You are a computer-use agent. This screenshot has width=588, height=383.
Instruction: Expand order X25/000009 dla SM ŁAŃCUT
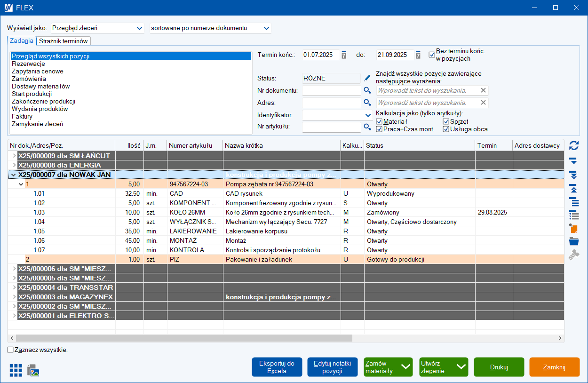click(14, 156)
